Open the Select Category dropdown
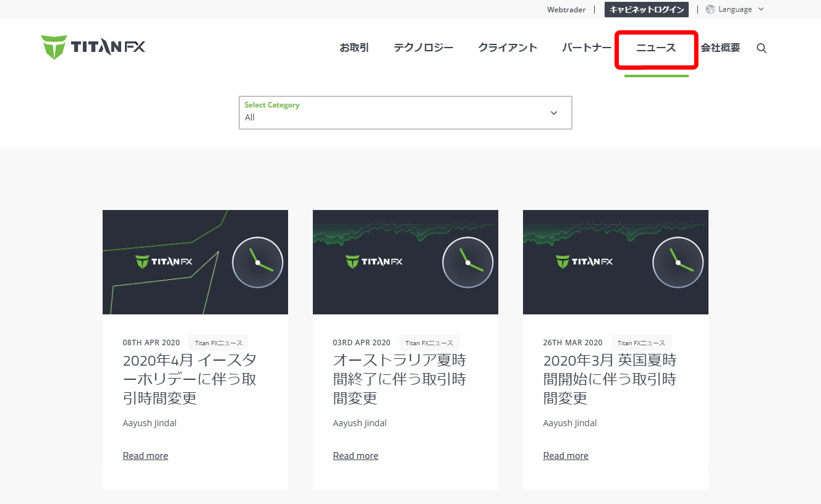 (406, 112)
